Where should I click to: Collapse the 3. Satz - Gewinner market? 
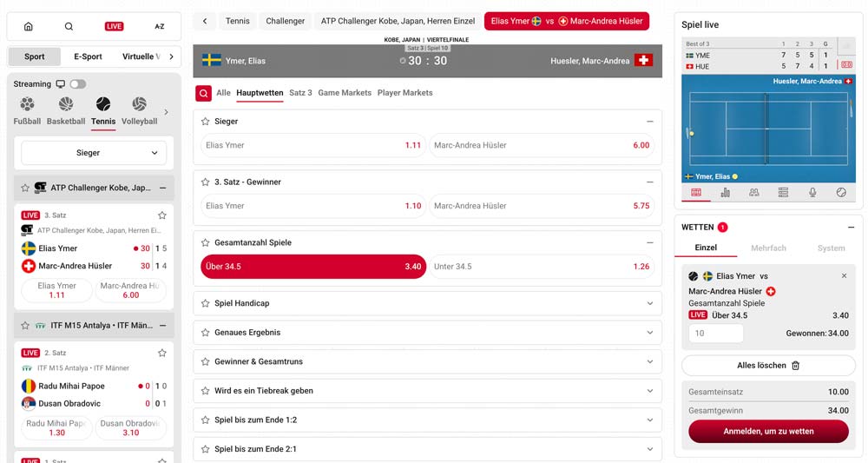tap(650, 182)
